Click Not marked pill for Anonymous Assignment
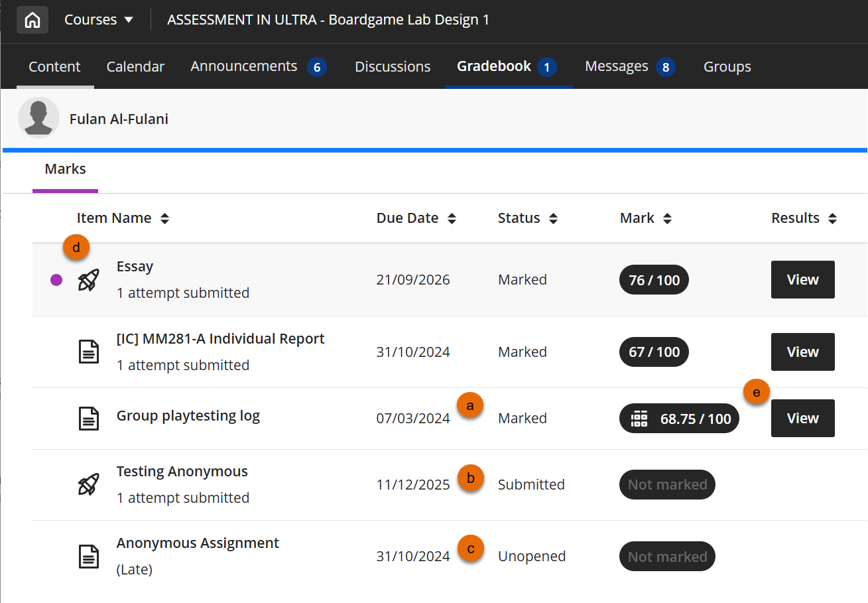 (667, 557)
